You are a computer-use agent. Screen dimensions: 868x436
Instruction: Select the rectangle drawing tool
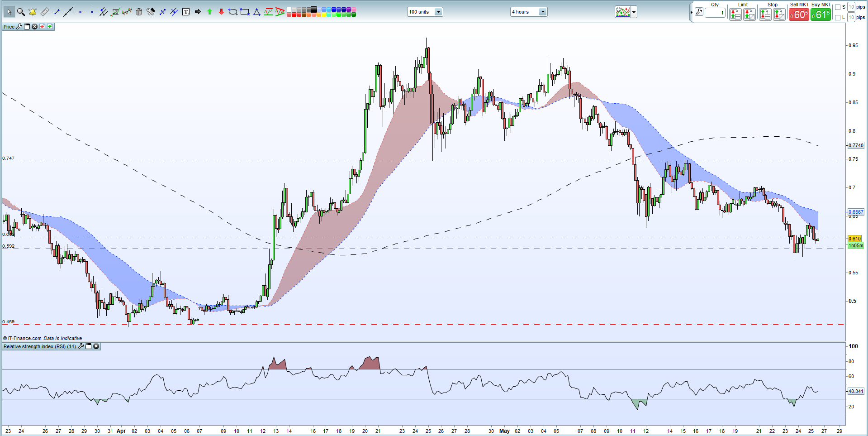coord(245,12)
